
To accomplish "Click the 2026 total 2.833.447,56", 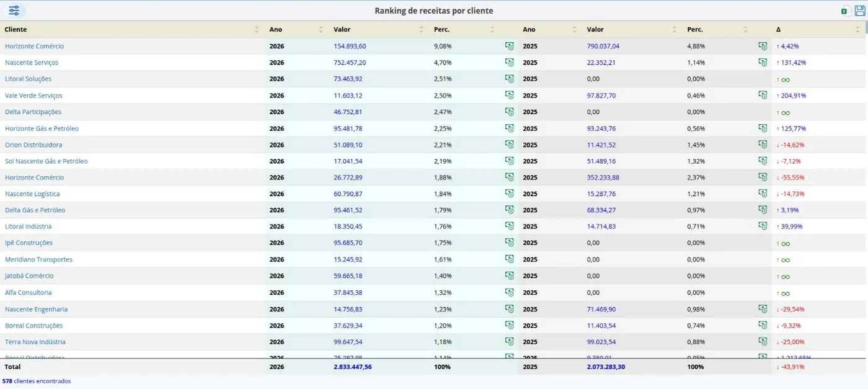I will pyautogui.click(x=353, y=367).
